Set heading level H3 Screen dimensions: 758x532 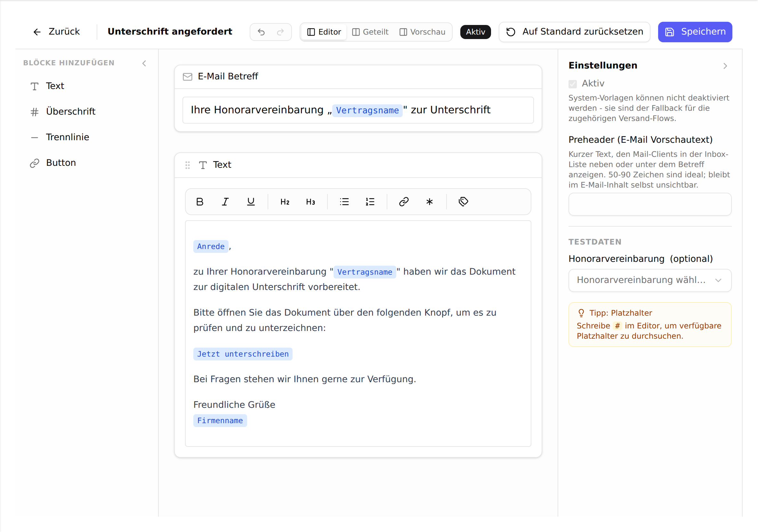tap(310, 202)
